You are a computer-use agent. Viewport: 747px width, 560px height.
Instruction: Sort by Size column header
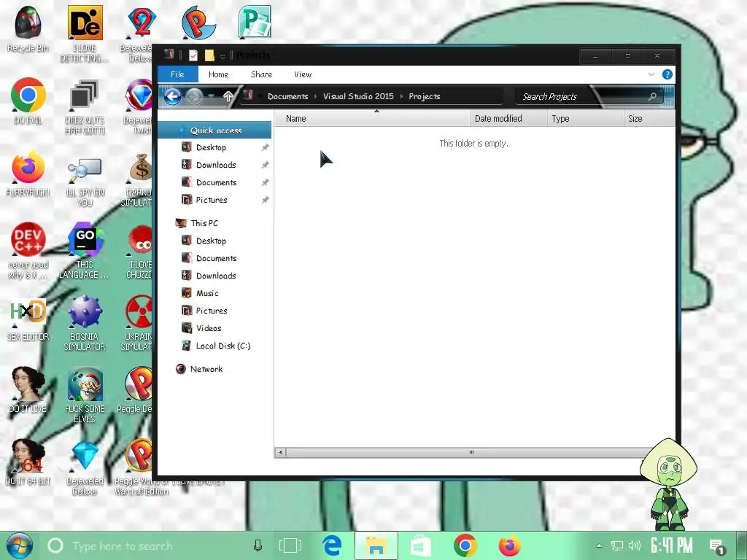pyautogui.click(x=649, y=119)
